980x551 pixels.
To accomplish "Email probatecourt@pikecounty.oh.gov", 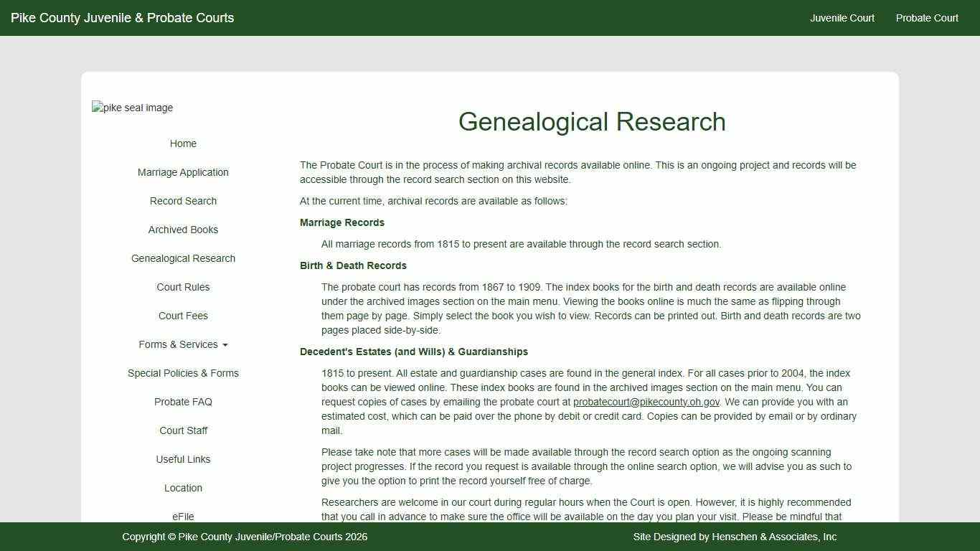I will (646, 402).
